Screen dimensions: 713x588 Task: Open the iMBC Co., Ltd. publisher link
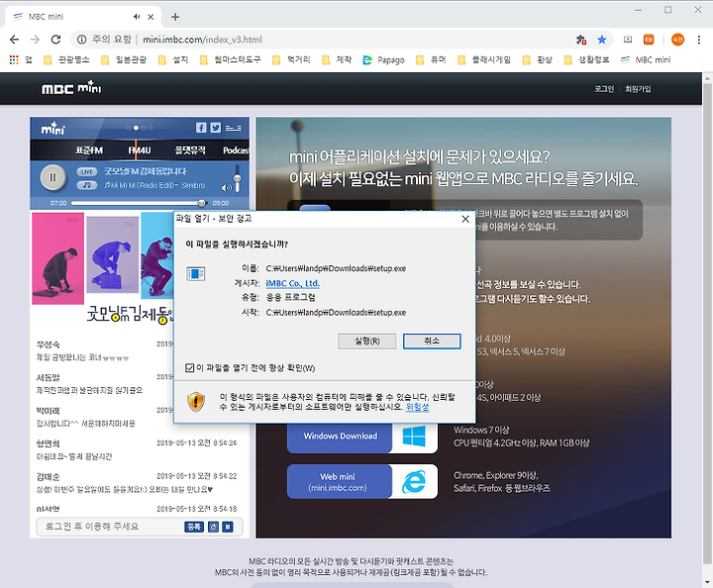pyautogui.click(x=292, y=283)
